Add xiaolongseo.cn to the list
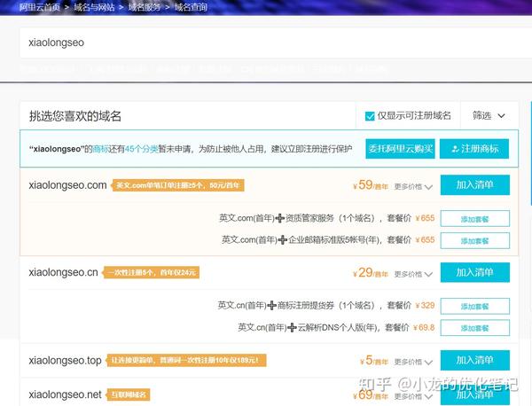532x406 pixels. point(475,272)
